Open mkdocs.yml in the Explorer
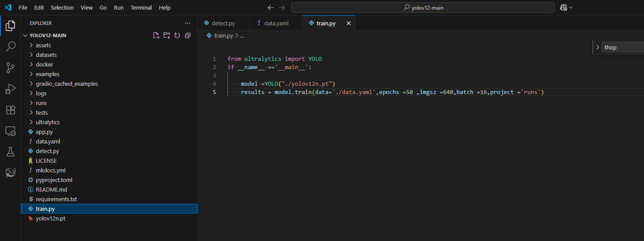This screenshot has width=644, height=241. [109, 170]
